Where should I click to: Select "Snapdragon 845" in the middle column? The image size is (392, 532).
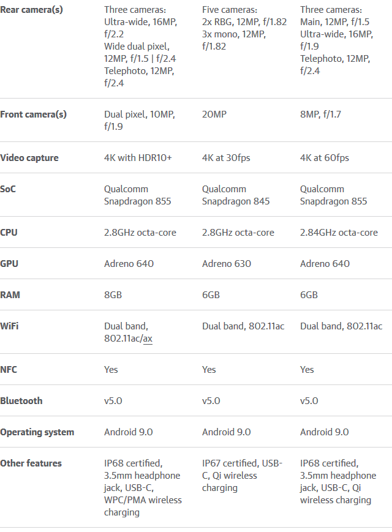click(236, 201)
